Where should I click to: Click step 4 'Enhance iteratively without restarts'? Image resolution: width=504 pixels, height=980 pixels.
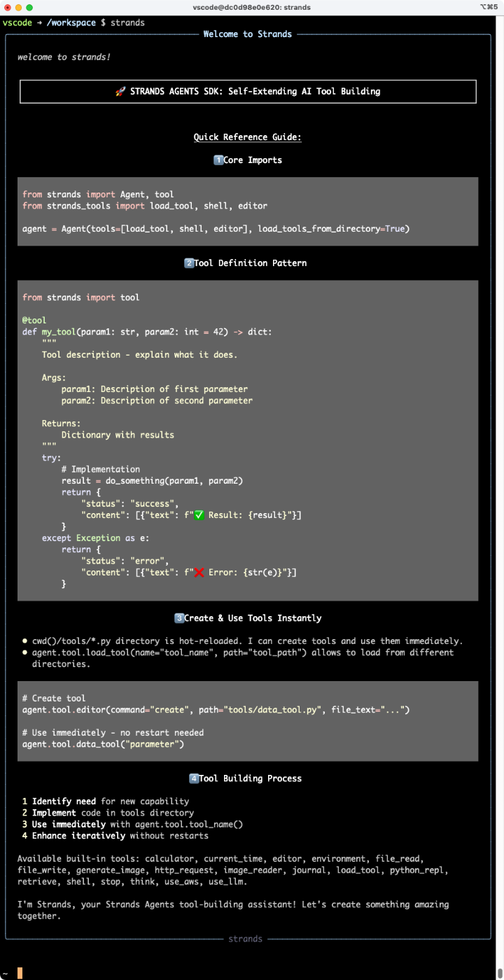tap(115, 836)
